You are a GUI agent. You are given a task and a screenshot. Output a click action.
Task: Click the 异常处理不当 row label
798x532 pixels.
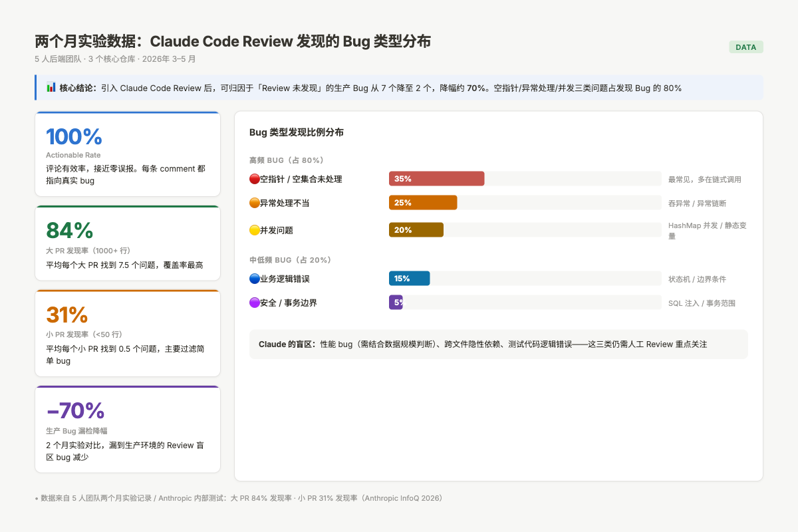coord(285,203)
